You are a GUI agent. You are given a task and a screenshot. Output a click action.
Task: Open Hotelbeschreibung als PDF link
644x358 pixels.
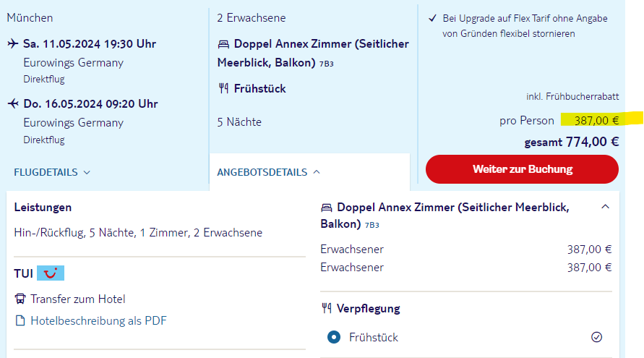click(x=98, y=320)
